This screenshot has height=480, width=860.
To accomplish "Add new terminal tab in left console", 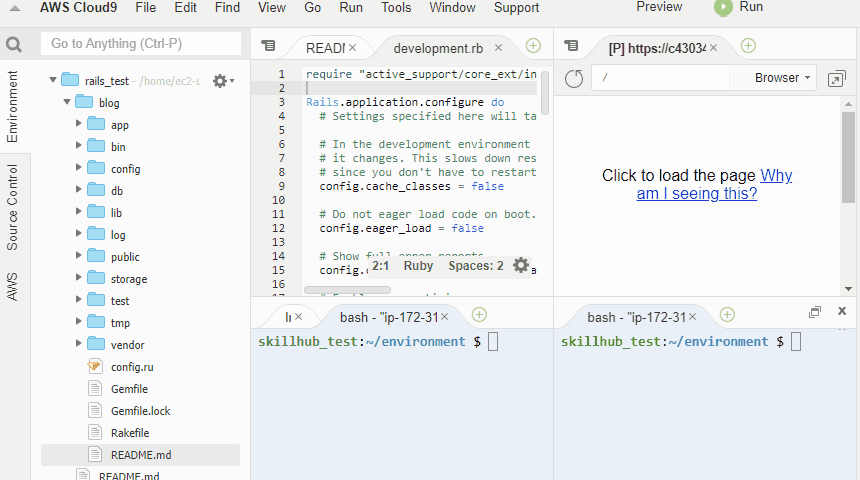I will [x=479, y=315].
